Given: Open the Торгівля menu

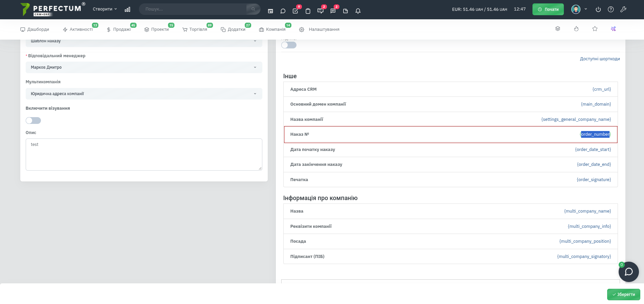Looking at the screenshot, I should 195,29.
